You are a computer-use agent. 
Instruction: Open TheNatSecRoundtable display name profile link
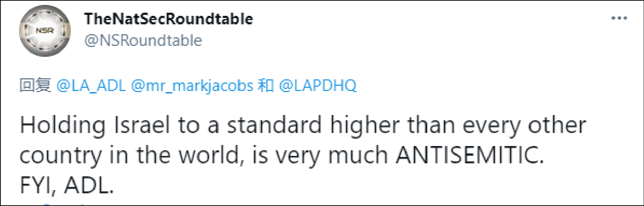169,19
